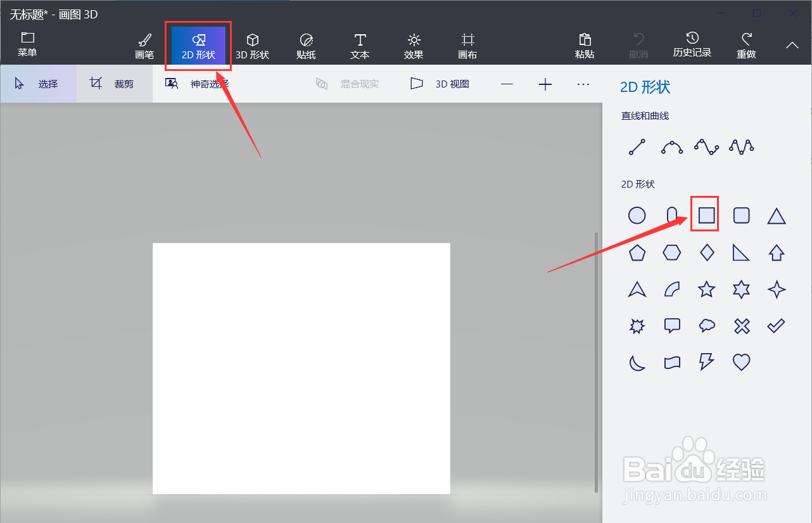Pick the right triangle shape
The width and height of the screenshot is (812, 523).
click(741, 253)
